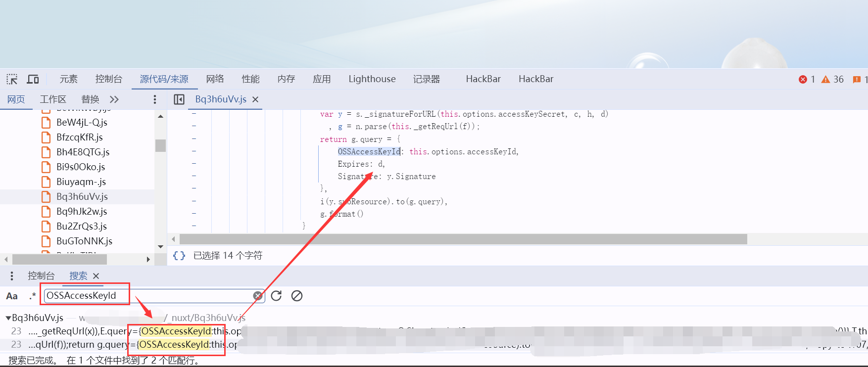Click the code editor horizontal scrollbar

tap(463, 239)
